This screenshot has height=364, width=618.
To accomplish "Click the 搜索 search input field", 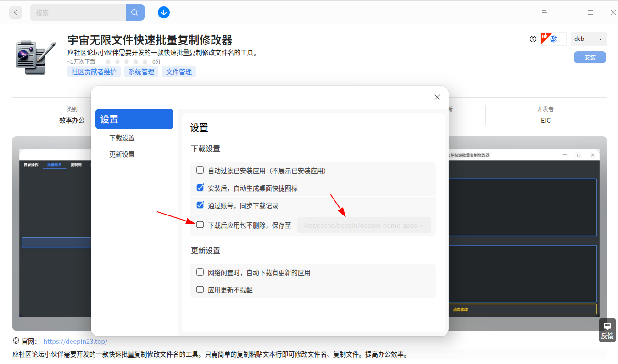I will point(78,12).
